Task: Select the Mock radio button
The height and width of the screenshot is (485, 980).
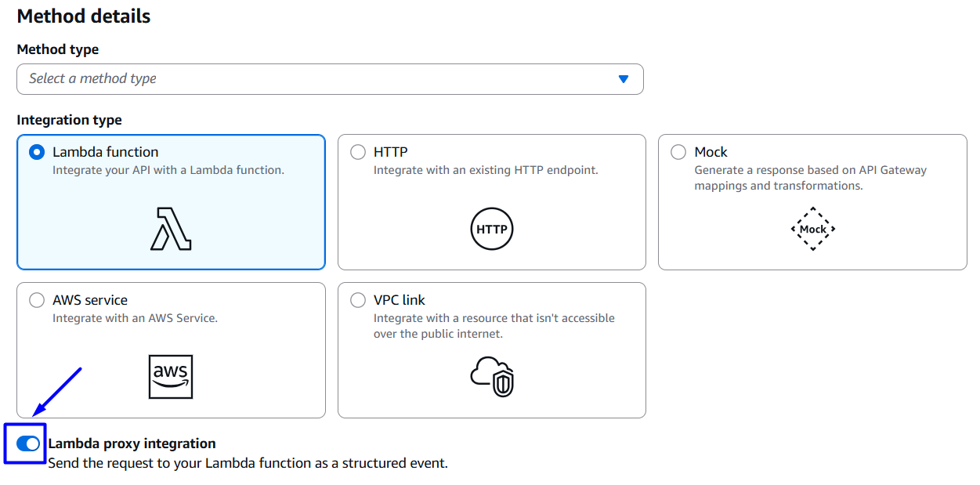Action: click(678, 152)
